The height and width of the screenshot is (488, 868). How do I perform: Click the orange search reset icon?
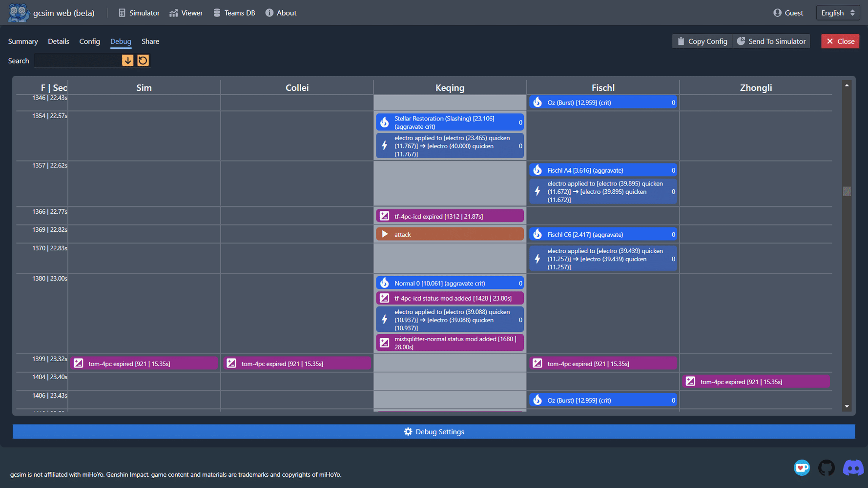143,61
